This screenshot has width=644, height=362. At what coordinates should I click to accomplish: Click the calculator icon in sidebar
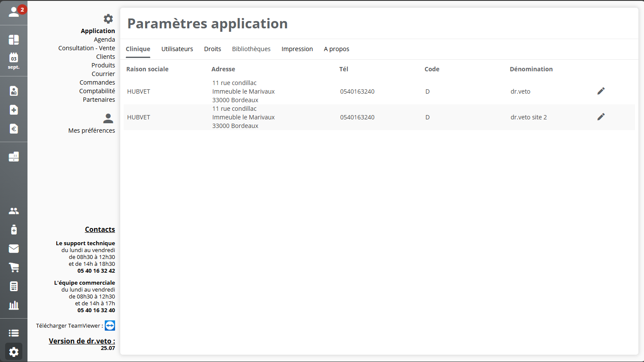(x=14, y=286)
